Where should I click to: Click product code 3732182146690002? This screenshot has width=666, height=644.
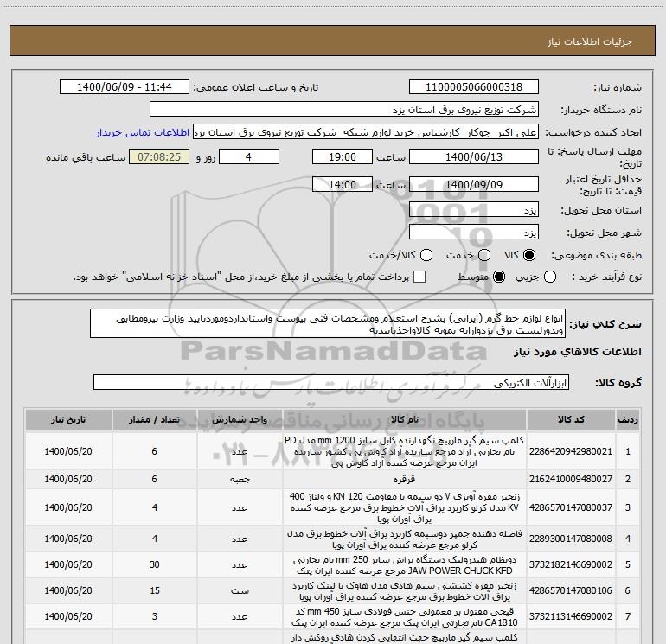click(x=571, y=564)
